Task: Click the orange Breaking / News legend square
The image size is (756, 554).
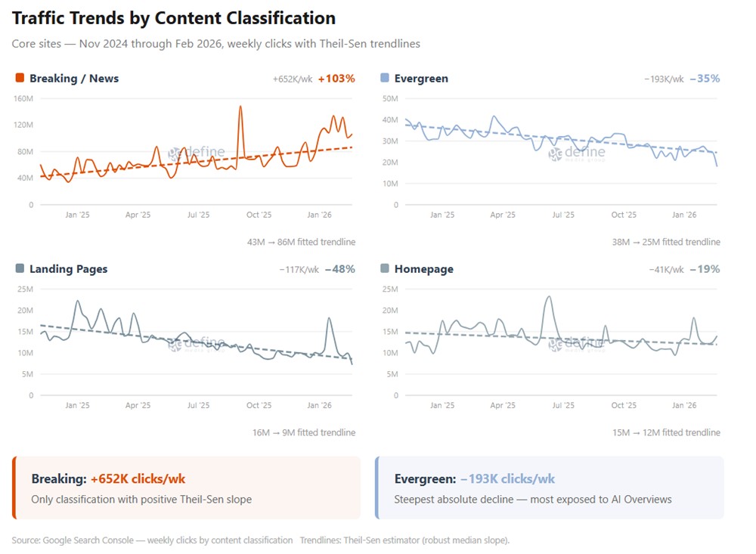Action: click(x=20, y=78)
